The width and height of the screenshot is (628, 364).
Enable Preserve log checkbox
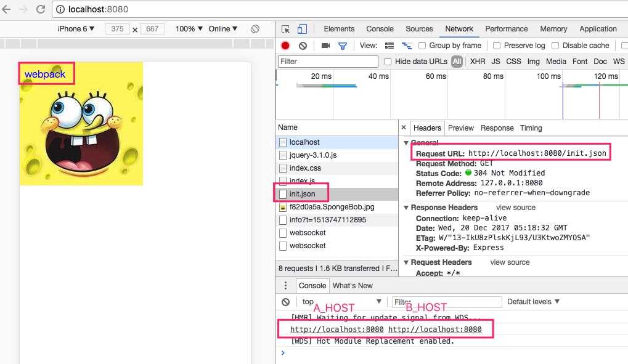point(497,46)
